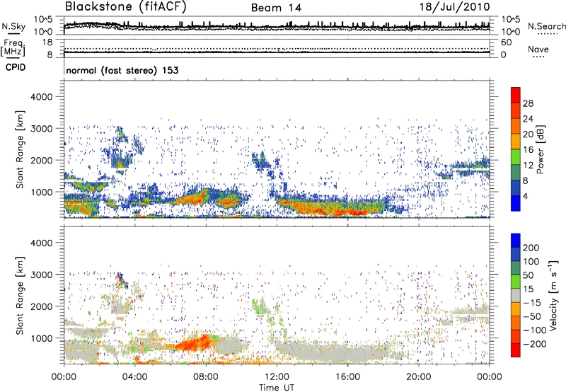Click the '4000' tick in the power panel

42,97
